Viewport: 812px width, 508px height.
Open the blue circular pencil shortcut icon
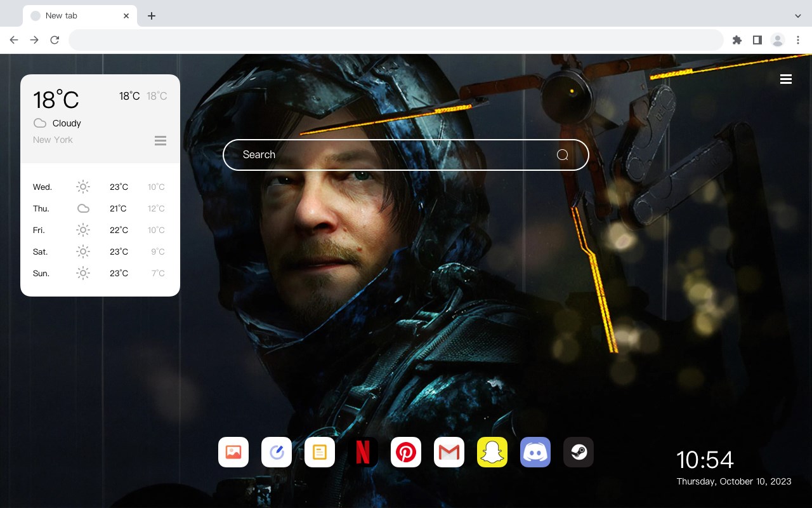[x=277, y=452]
